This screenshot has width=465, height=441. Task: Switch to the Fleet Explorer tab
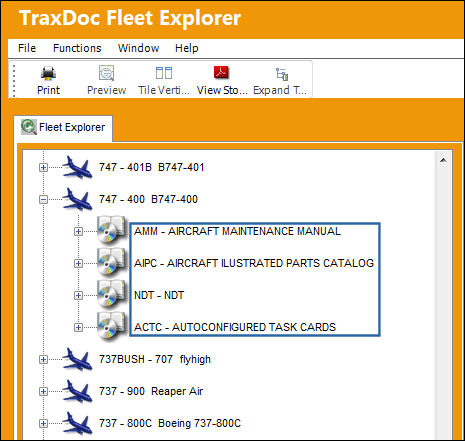(63, 127)
